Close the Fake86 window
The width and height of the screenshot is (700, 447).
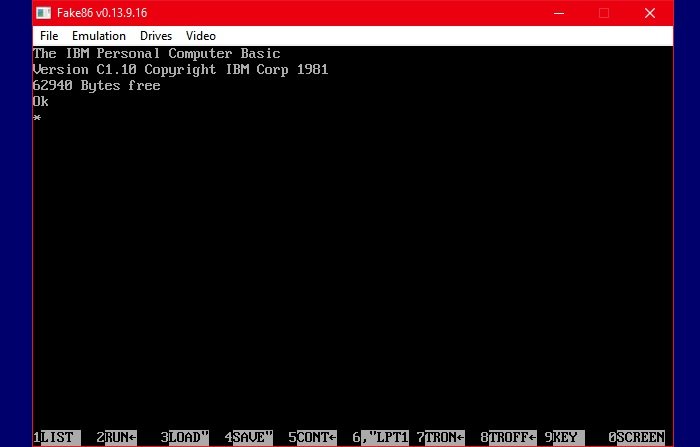pos(650,13)
